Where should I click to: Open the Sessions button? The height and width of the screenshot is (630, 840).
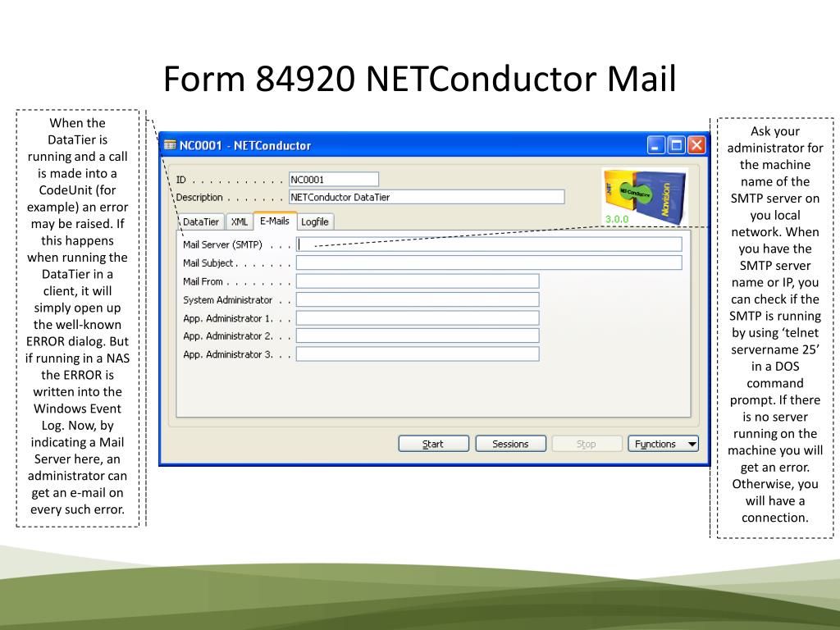(510, 444)
